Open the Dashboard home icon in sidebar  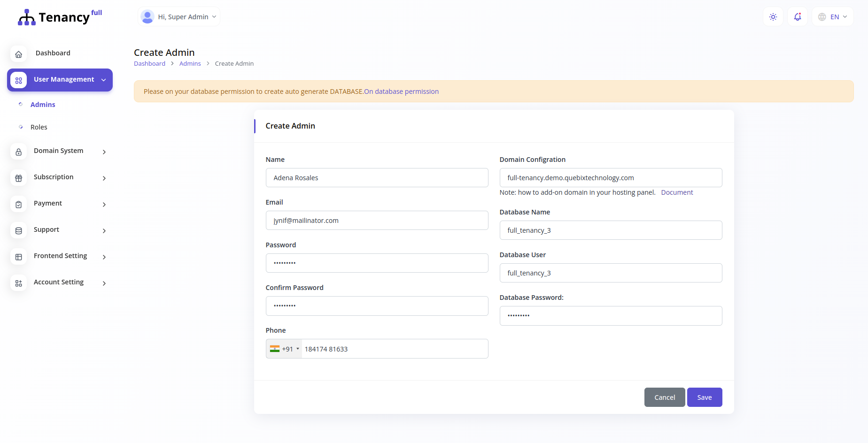click(18, 54)
